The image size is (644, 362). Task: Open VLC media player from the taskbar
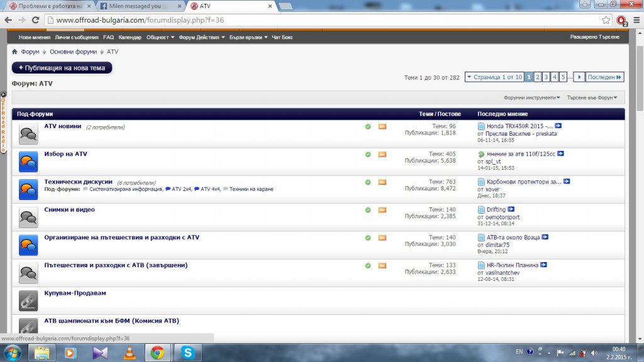pos(130,353)
